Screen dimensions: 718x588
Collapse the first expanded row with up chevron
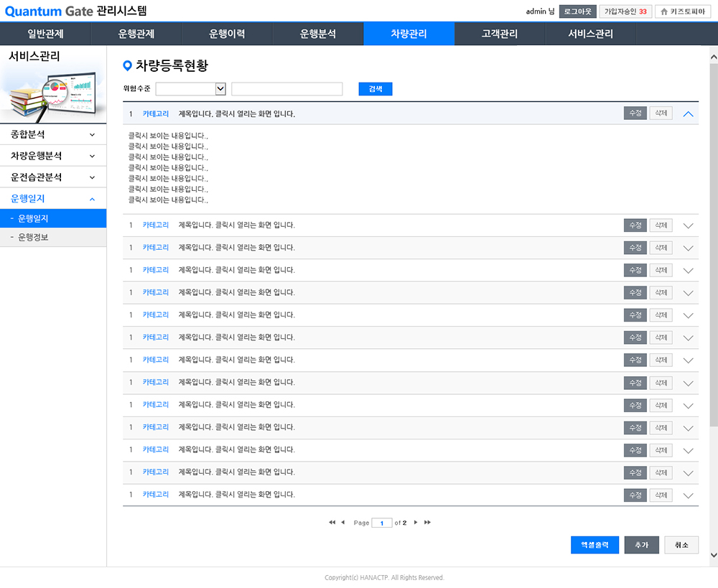(689, 113)
